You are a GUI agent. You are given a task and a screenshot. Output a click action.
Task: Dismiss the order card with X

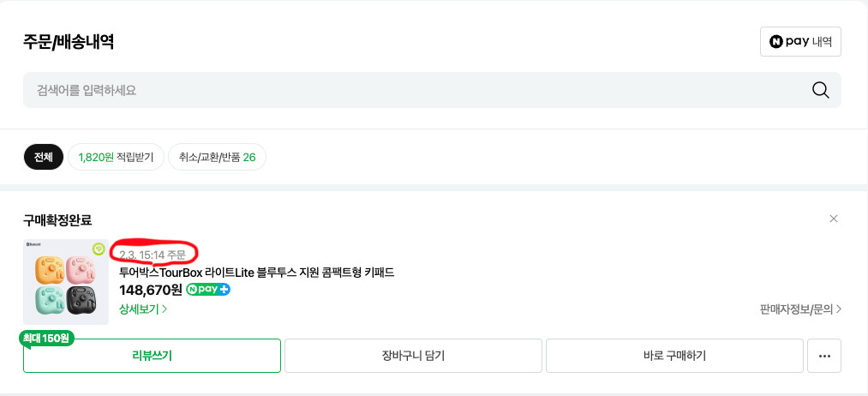(834, 219)
